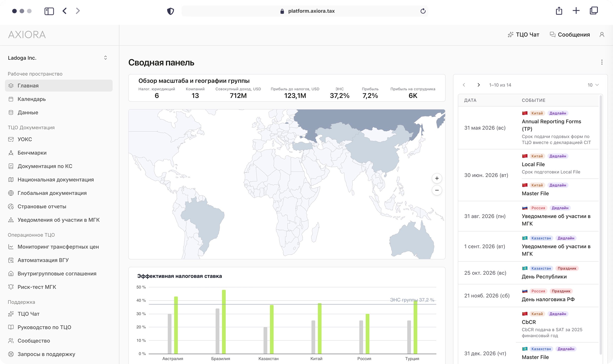Select Главная in the sidebar
This screenshot has width=613, height=364.
pyautogui.click(x=59, y=86)
